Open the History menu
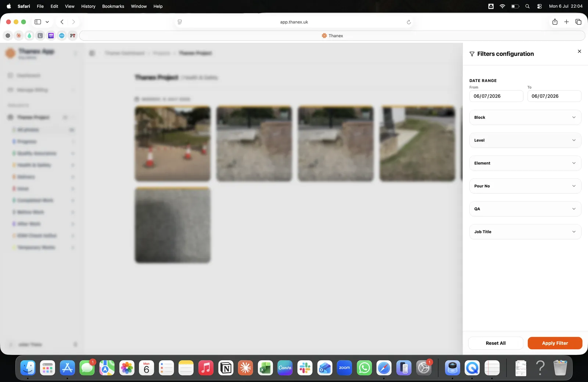Image resolution: width=588 pixels, height=382 pixels. (x=88, y=6)
